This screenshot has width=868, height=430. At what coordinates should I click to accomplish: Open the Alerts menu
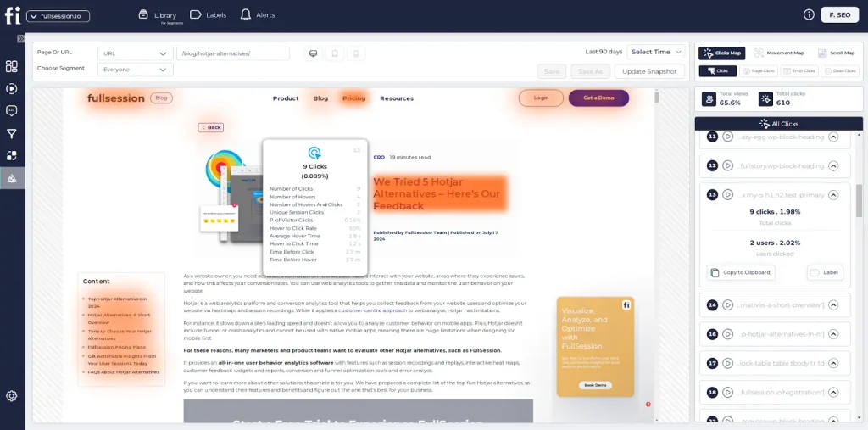coord(258,15)
